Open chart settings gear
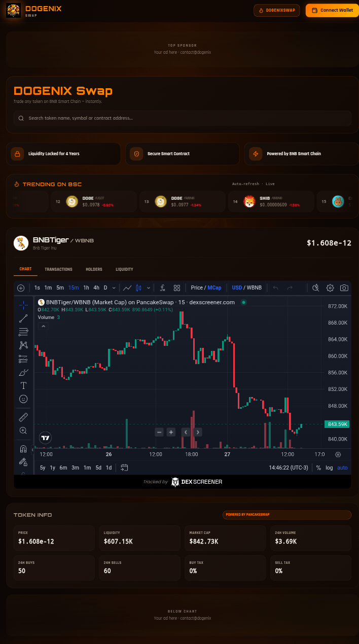 (330, 288)
